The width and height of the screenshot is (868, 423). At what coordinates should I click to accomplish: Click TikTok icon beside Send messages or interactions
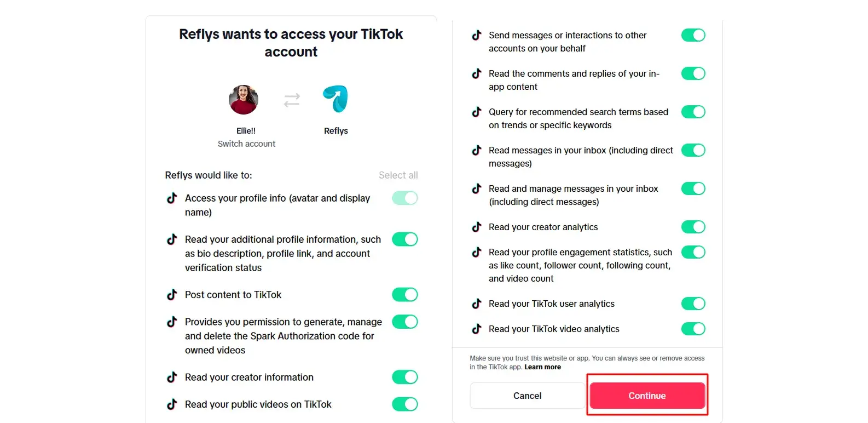pos(477,35)
